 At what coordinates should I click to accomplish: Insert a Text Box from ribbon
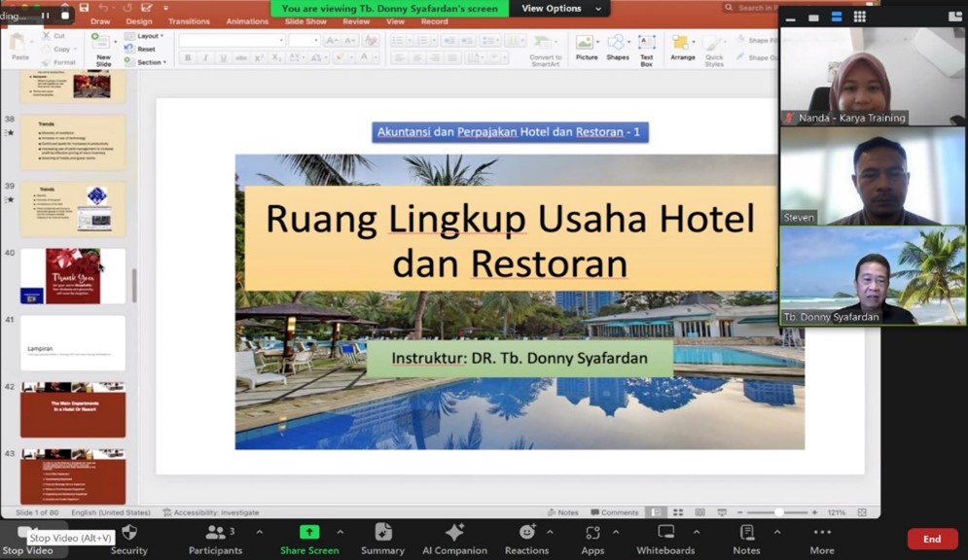tap(646, 50)
